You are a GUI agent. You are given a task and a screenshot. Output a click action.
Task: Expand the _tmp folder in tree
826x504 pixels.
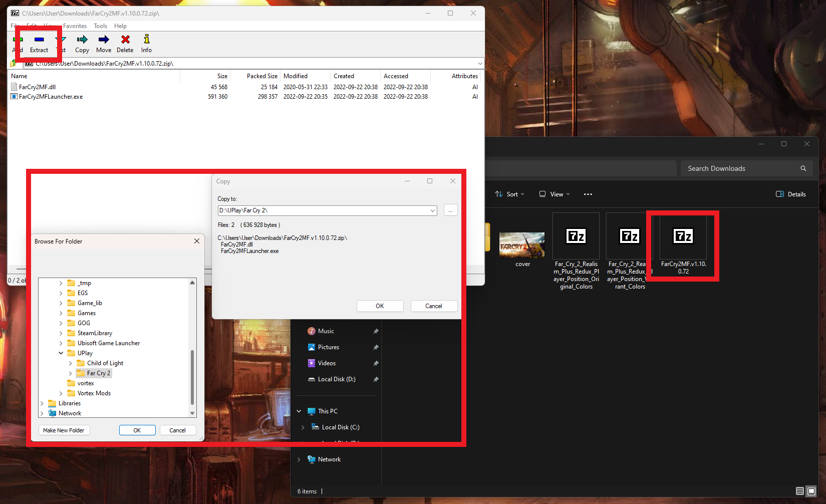pyautogui.click(x=61, y=283)
